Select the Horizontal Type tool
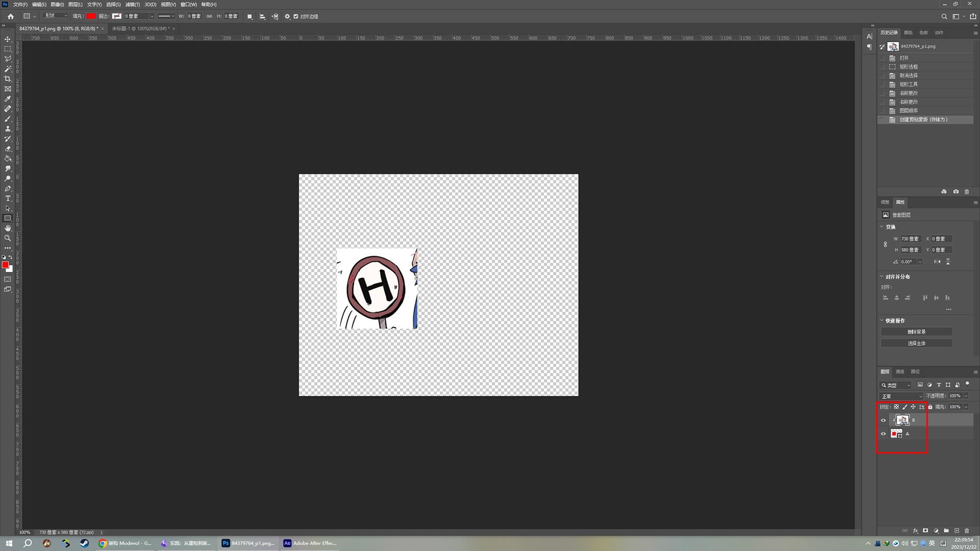The image size is (980, 551). (8, 198)
